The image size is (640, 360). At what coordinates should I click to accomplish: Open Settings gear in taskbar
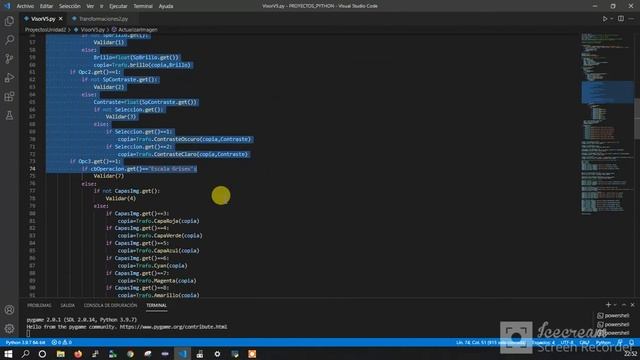click(217, 354)
